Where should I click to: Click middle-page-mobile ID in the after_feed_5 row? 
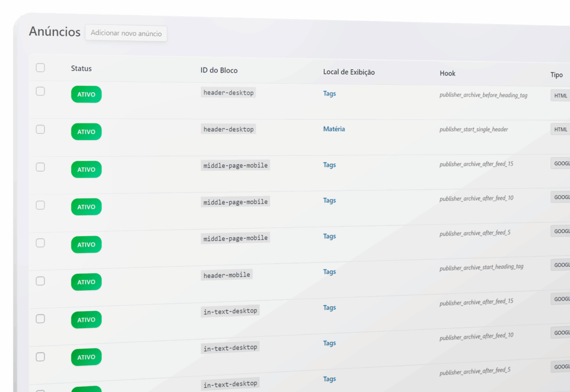[235, 238]
